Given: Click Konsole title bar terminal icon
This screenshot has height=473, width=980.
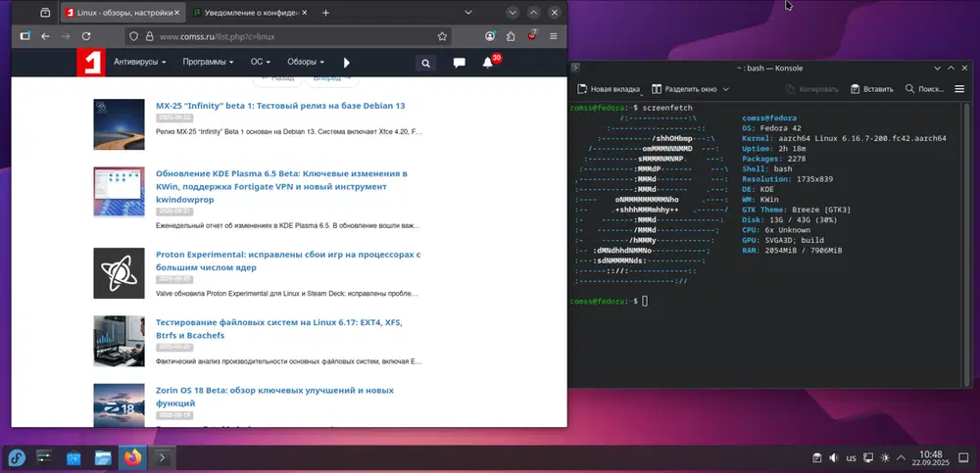Looking at the screenshot, I should [575, 69].
